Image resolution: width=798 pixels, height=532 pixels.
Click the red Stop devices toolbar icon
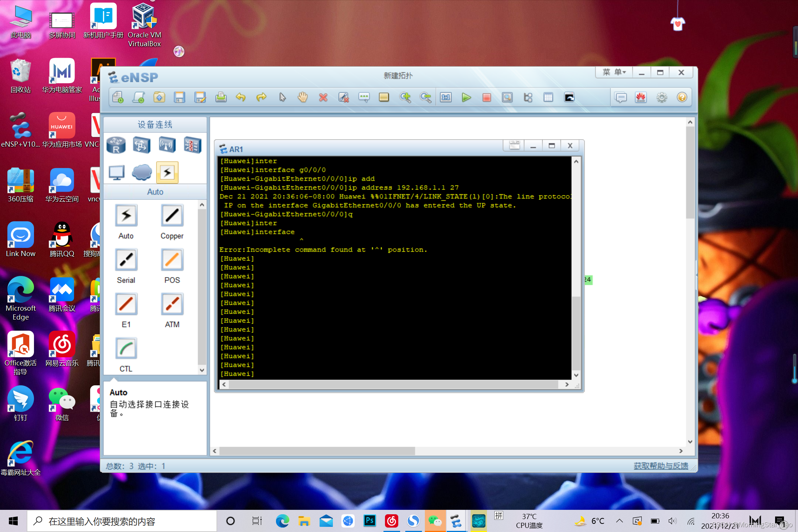(x=487, y=98)
